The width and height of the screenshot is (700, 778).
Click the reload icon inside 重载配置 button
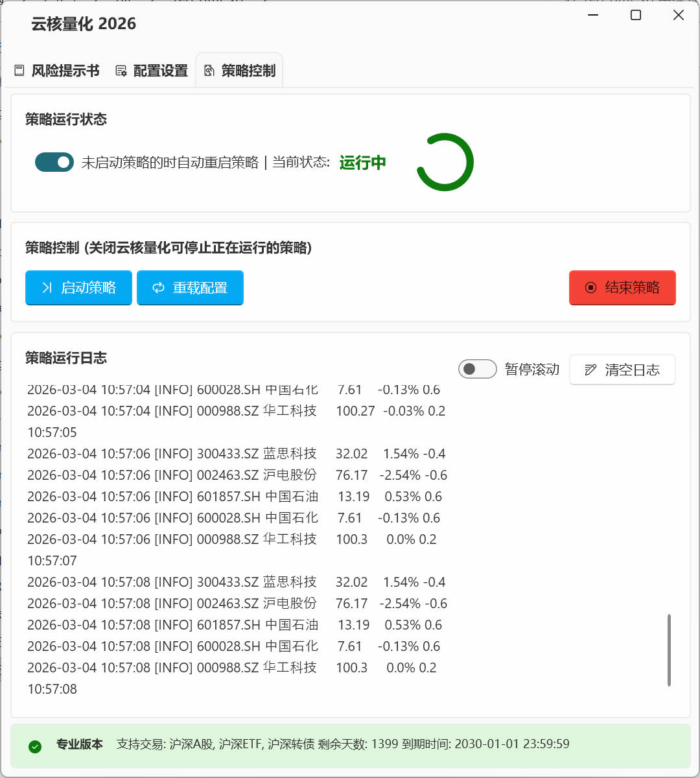[x=159, y=287]
